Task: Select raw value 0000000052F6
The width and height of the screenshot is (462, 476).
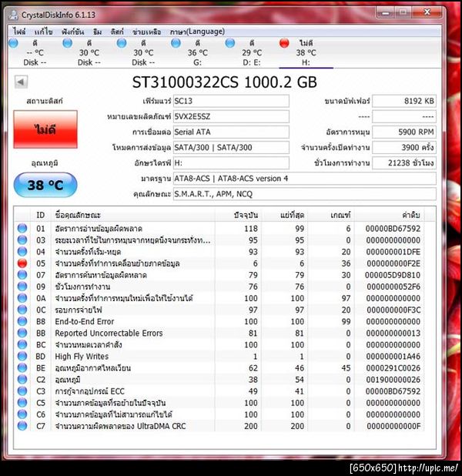Action: tap(393, 287)
